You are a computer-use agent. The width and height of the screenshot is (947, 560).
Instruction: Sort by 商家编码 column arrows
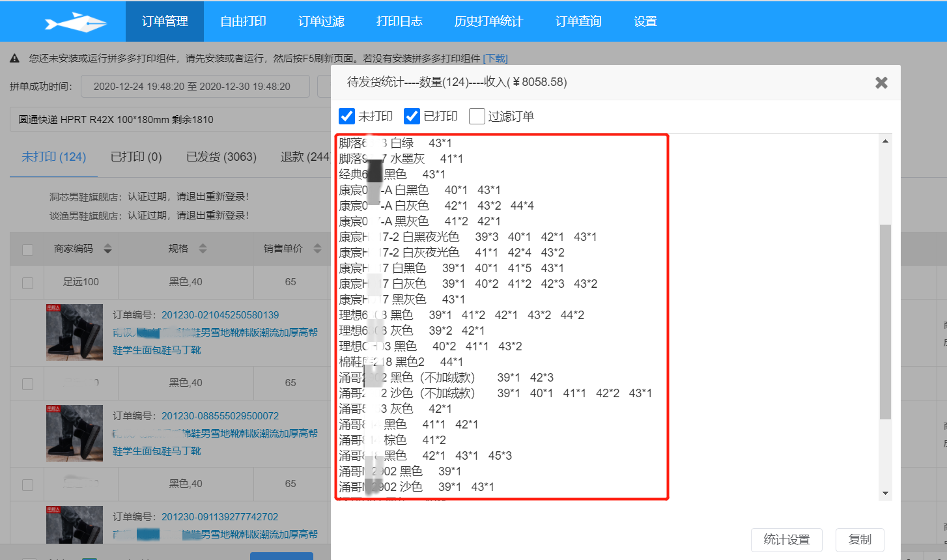pyautogui.click(x=108, y=249)
